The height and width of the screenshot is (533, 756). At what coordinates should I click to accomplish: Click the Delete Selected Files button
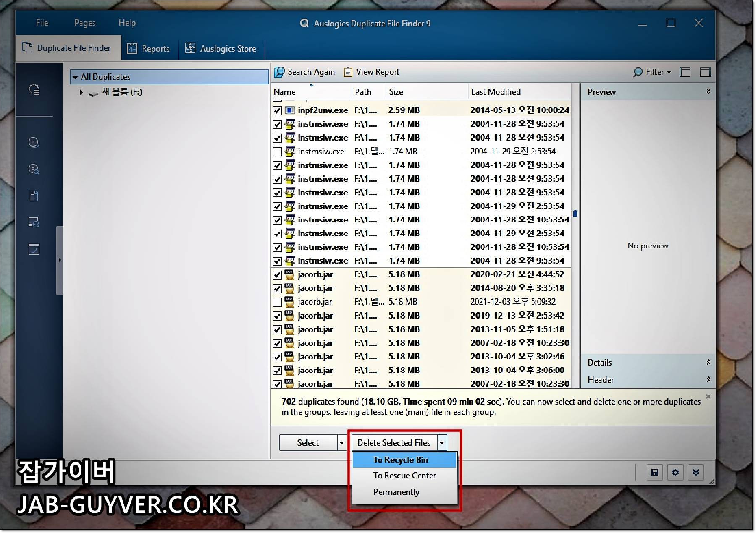coord(394,443)
